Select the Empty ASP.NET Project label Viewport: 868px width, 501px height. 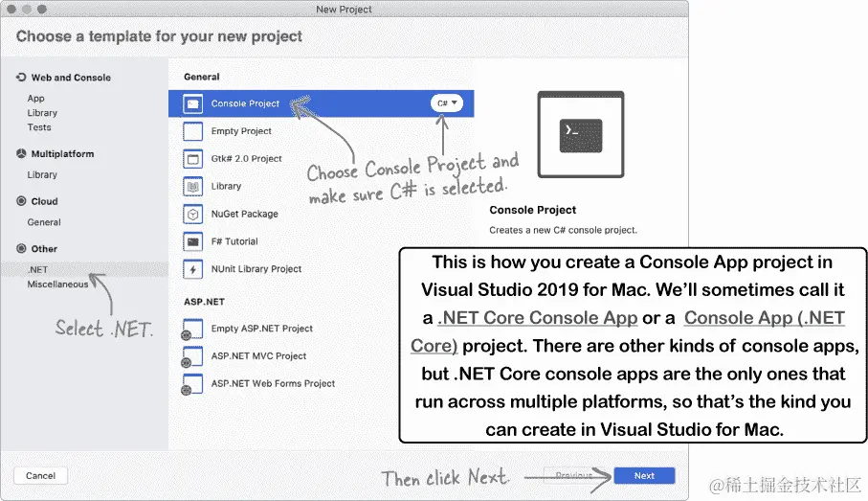(x=262, y=329)
